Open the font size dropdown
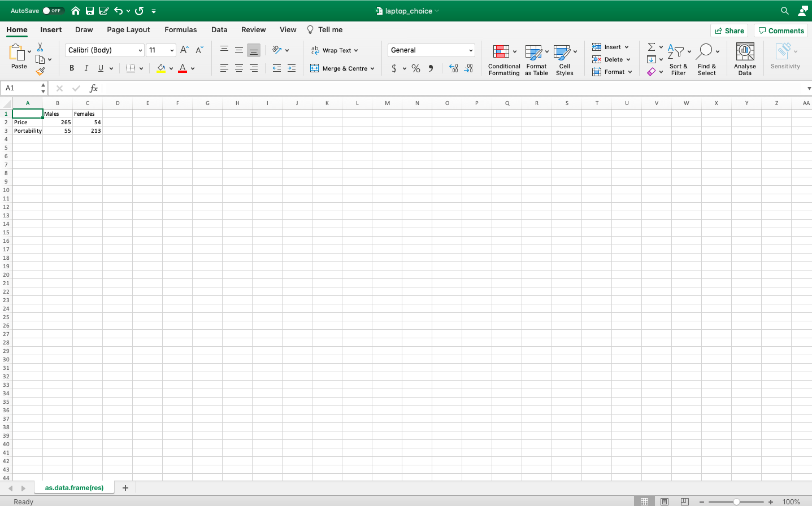The image size is (812, 506). point(172,50)
